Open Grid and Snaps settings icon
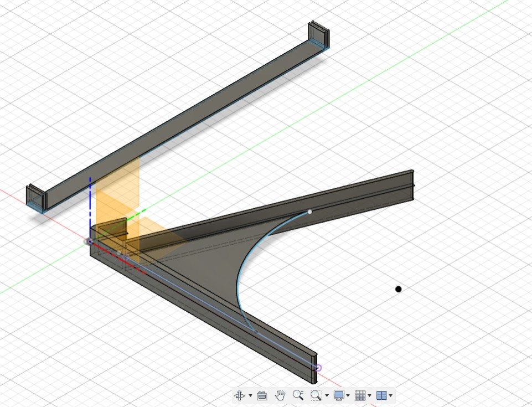This screenshot has width=532, height=407. (360, 395)
